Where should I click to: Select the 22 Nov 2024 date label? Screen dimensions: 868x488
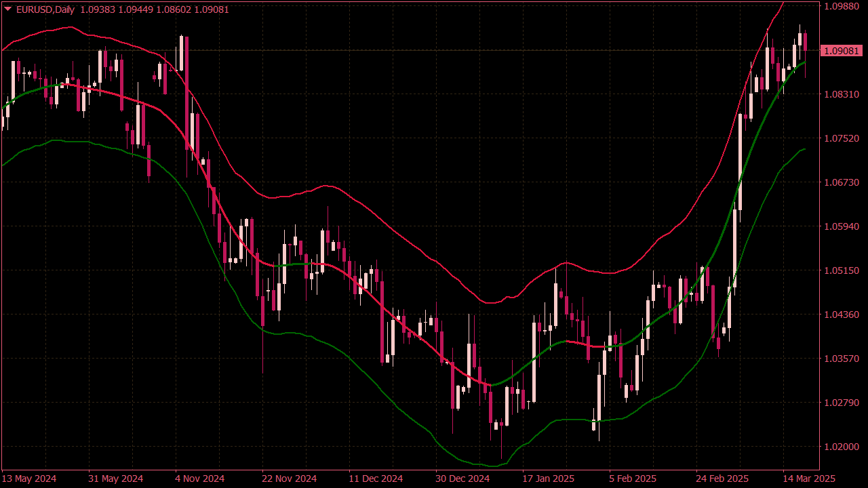point(290,479)
